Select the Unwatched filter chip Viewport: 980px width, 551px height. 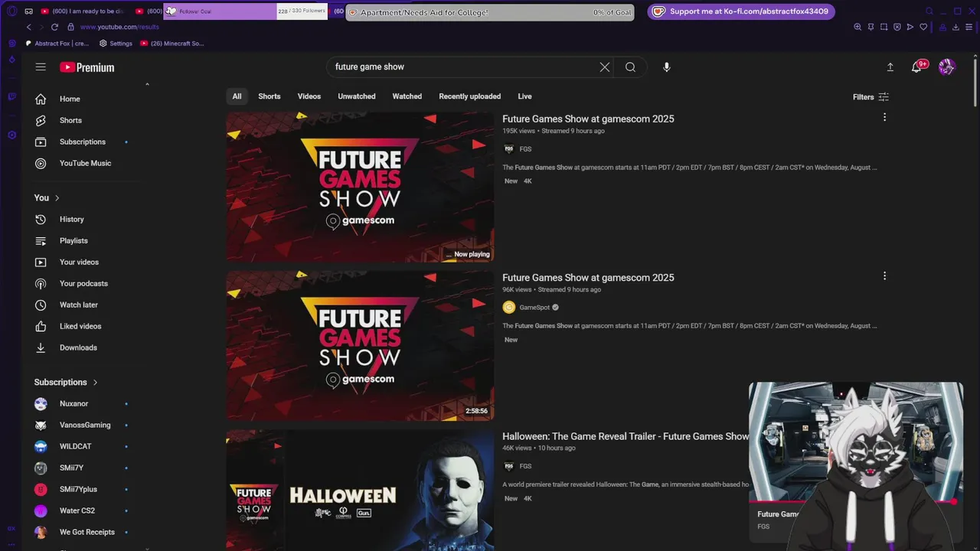357,96
